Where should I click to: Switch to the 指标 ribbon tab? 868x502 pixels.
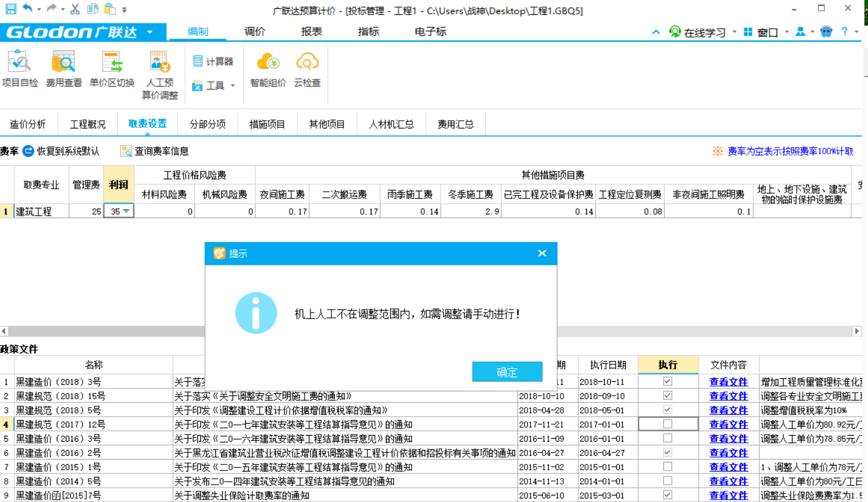tap(368, 32)
